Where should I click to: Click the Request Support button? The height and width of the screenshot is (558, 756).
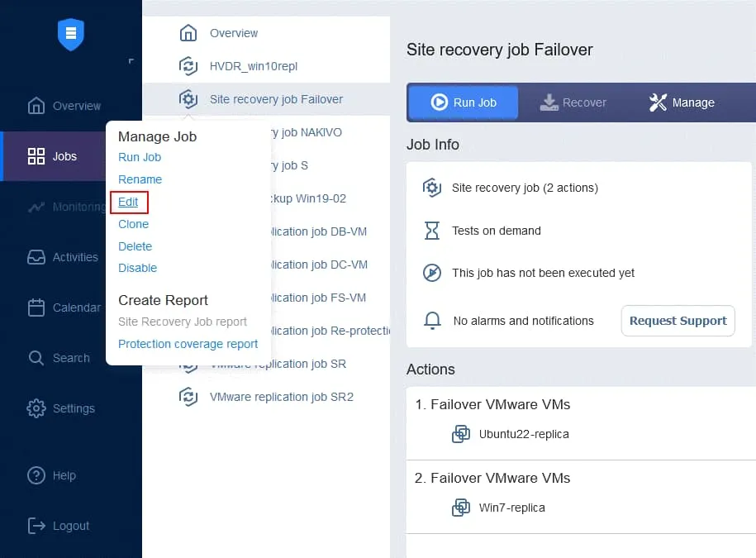point(678,321)
